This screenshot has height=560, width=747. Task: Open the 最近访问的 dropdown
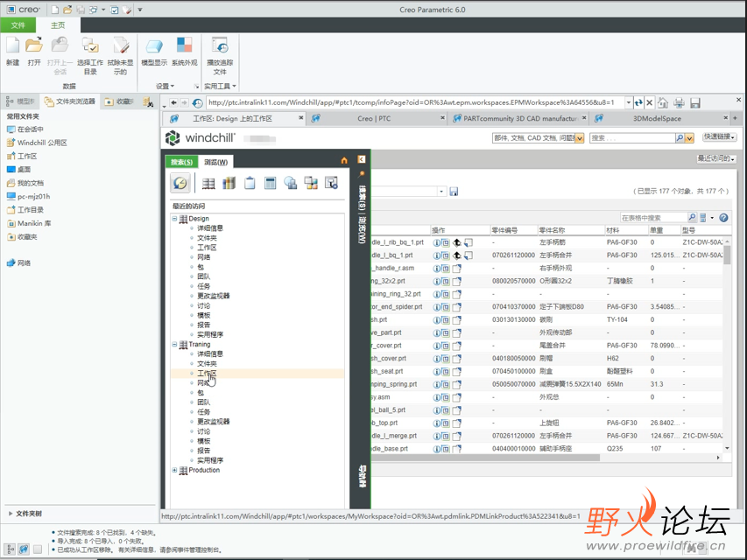click(x=715, y=158)
